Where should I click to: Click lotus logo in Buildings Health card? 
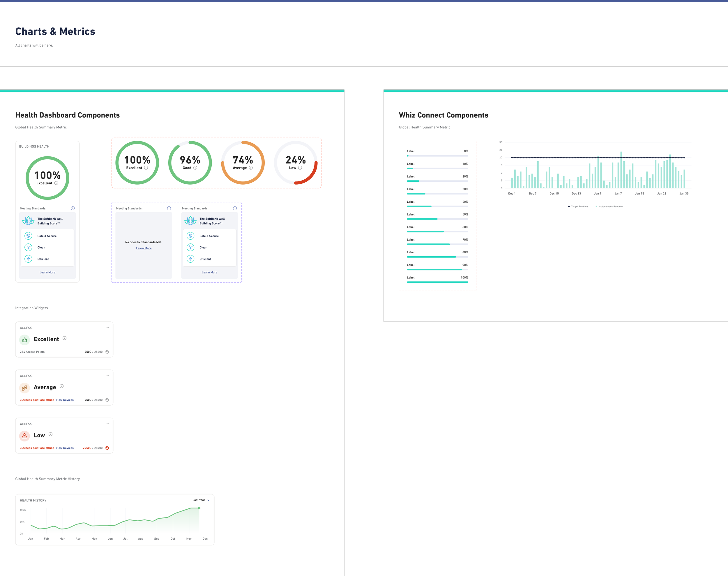point(28,221)
